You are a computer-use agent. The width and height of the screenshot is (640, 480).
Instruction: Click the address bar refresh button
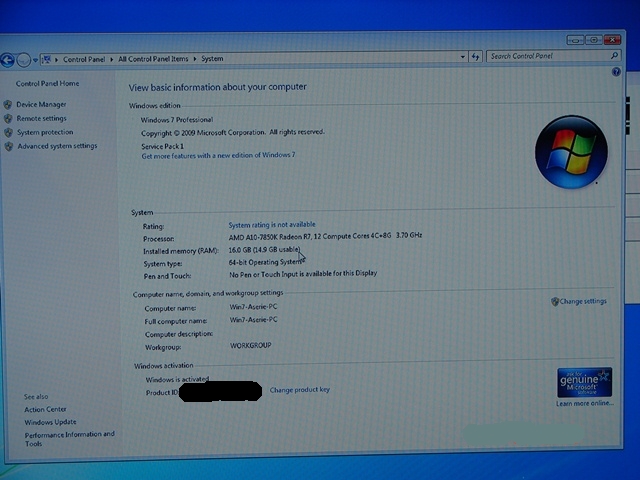point(475,57)
